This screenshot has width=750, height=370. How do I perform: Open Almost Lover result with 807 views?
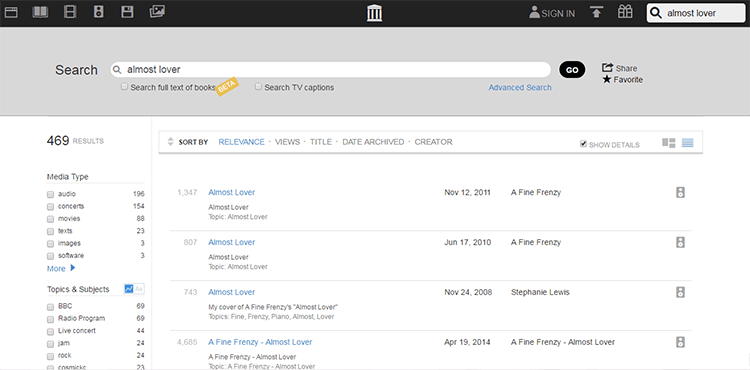232,242
